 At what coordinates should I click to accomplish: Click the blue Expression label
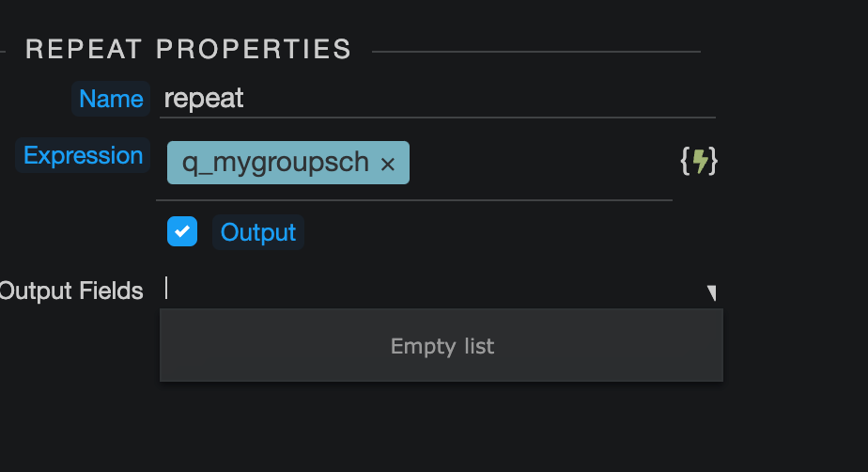click(83, 155)
